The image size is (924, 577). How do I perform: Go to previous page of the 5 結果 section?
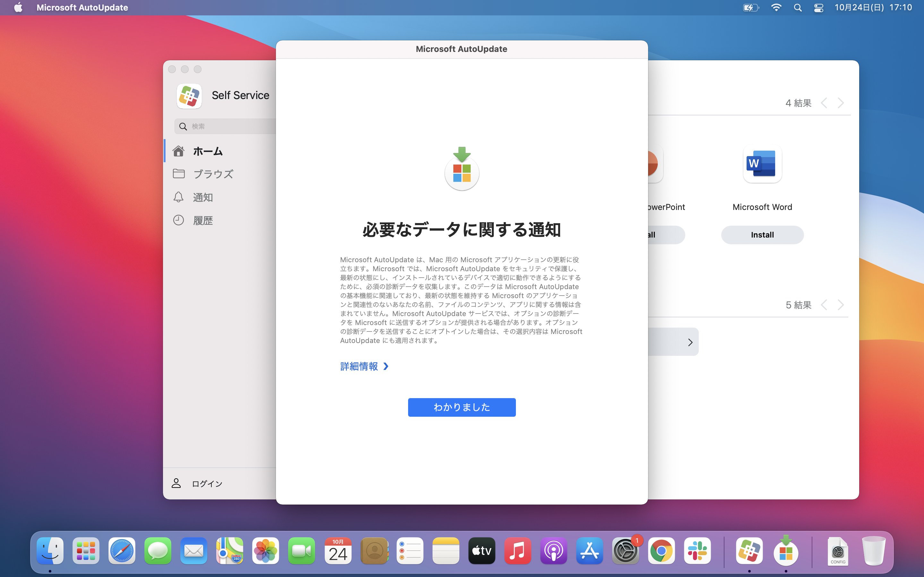[824, 305]
